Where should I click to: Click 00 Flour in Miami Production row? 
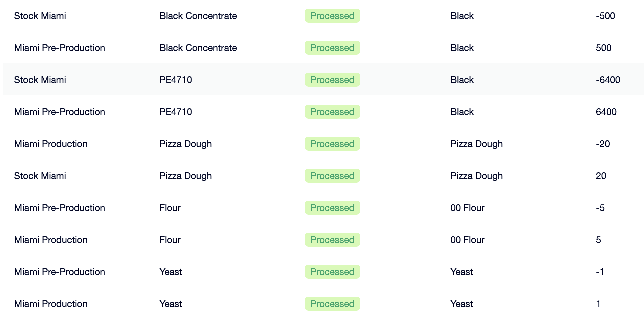tap(467, 240)
